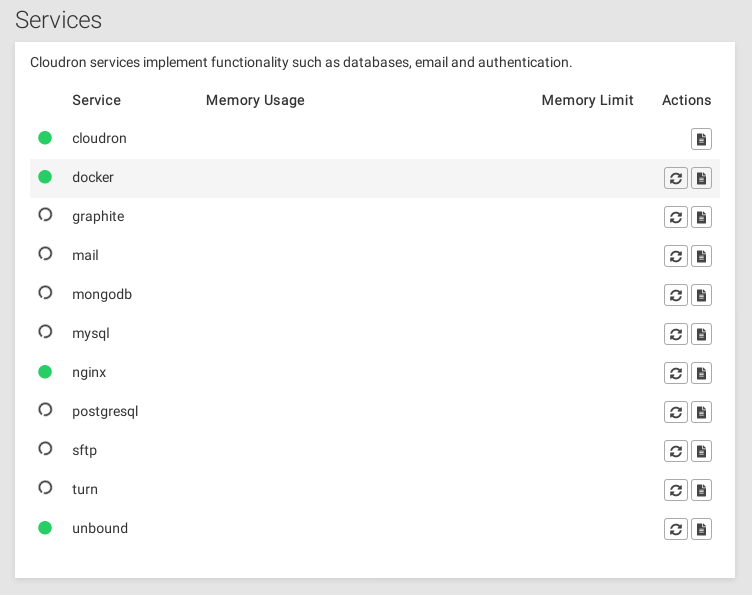The height and width of the screenshot is (595, 752).
Task: Open nginx logs icon
Action: 701,373
